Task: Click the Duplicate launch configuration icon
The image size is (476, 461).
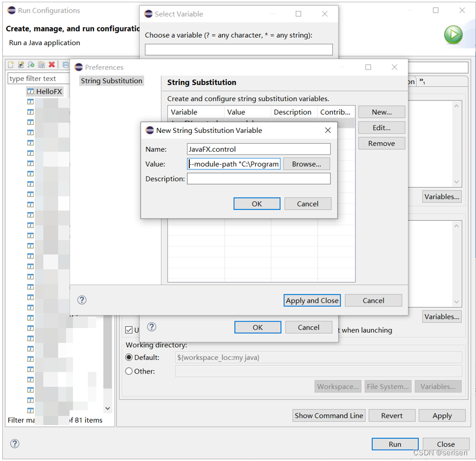Action: [x=41, y=64]
